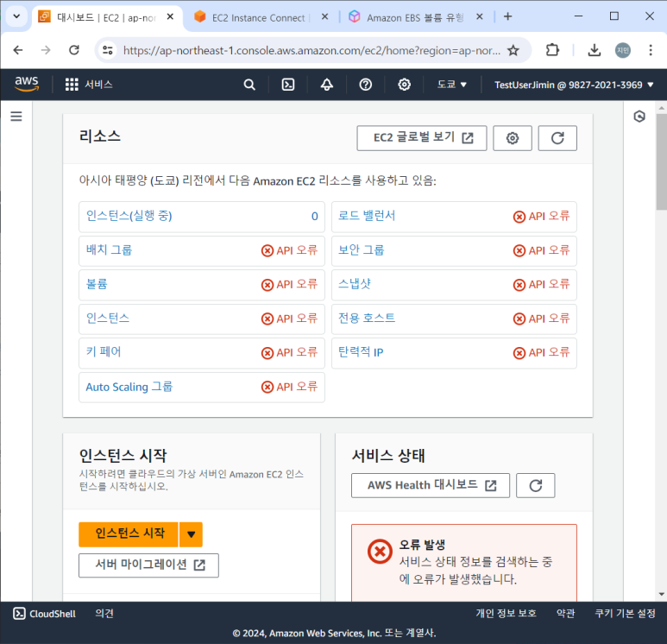The width and height of the screenshot is (667, 644).
Task: Open the 볼륨 resource link
Action: [x=97, y=284]
